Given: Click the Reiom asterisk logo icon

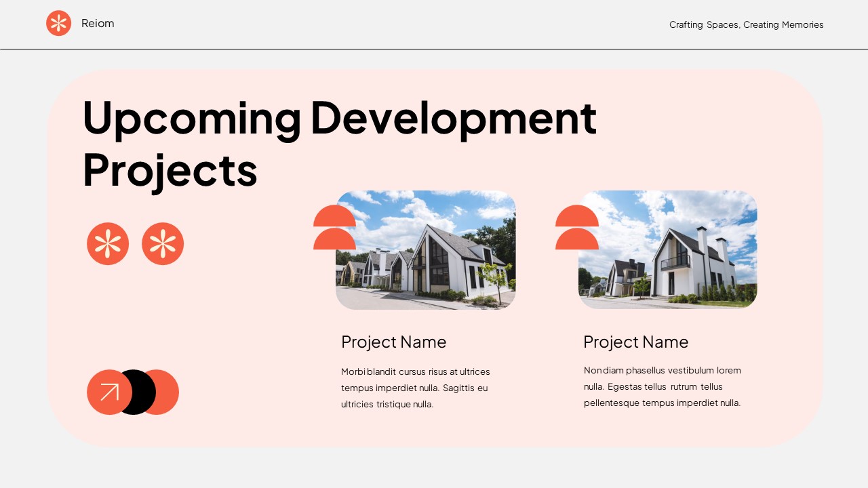Looking at the screenshot, I should (x=59, y=23).
